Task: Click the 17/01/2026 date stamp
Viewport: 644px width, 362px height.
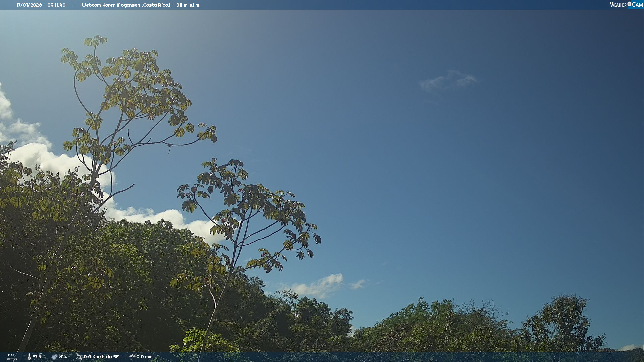Action: point(30,5)
